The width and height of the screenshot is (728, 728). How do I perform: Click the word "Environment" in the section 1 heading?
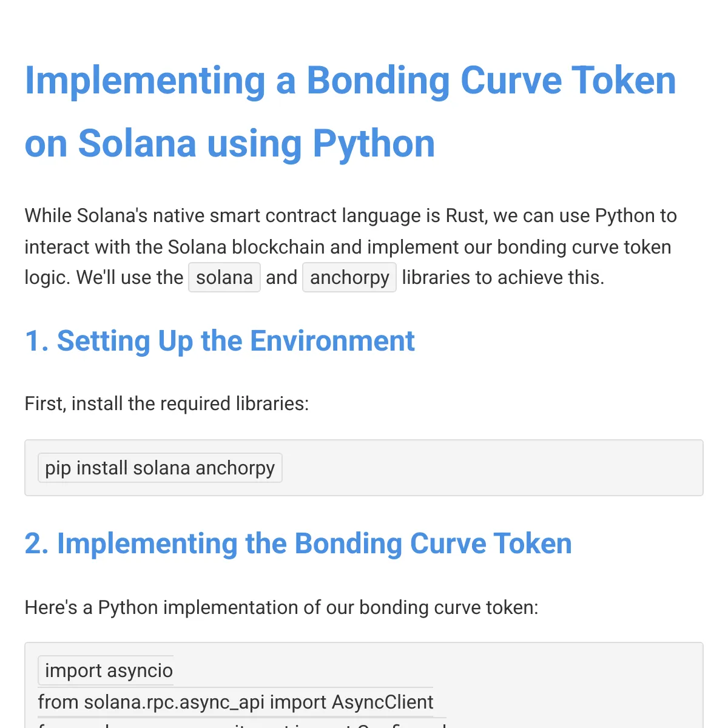(x=332, y=341)
